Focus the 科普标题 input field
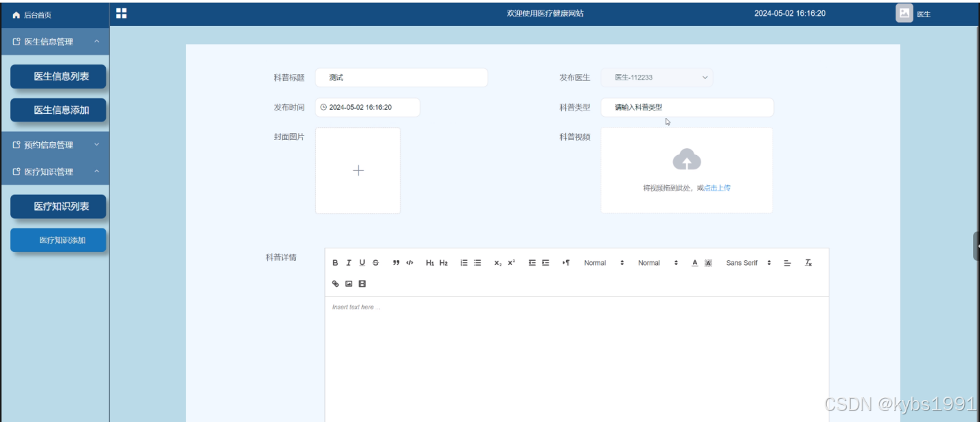Viewport: 980px width, 422px height. click(402, 78)
